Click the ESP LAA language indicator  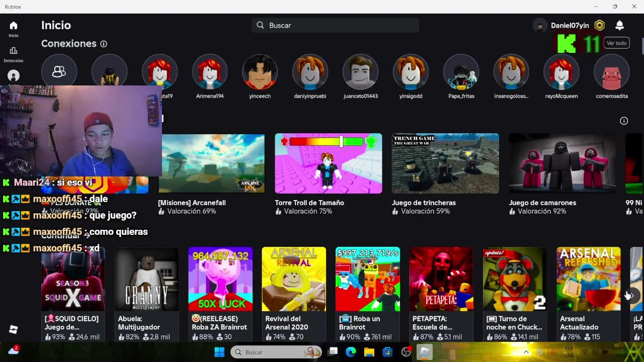[569, 352]
